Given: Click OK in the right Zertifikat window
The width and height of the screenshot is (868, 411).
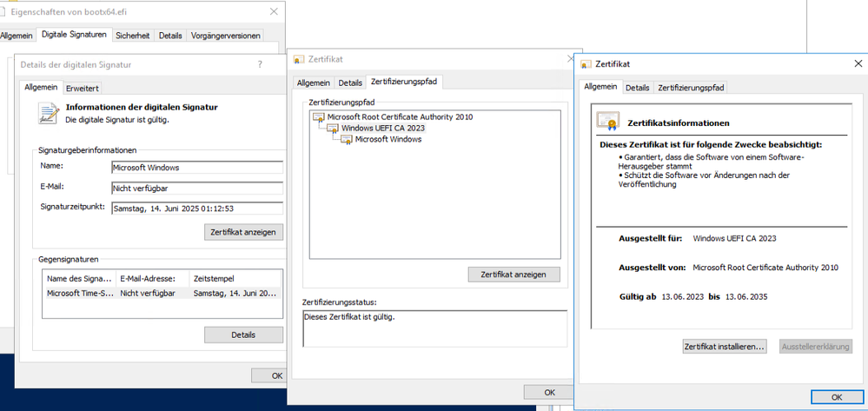Looking at the screenshot, I should [837, 397].
